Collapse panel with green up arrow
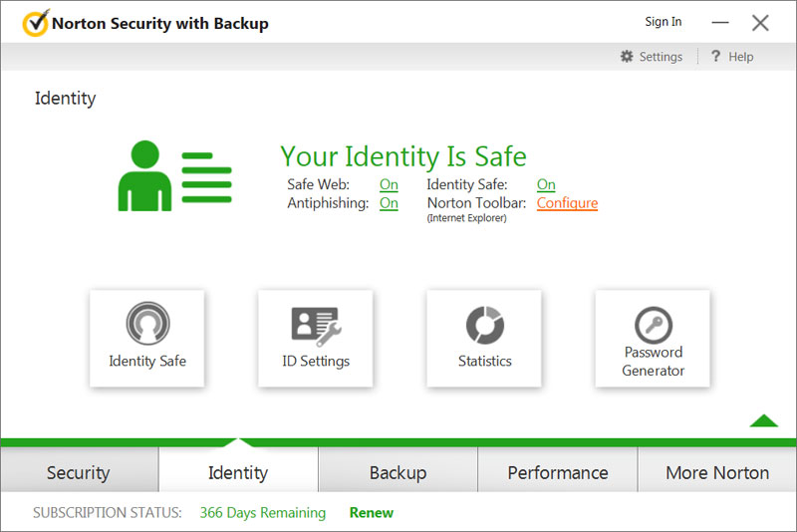797x532 pixels. click(x=763, y=420)
